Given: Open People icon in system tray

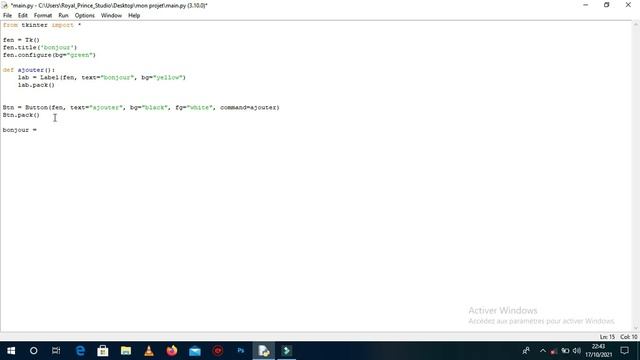Looking at the screenshot, I should pyautogui.click(x=526, y=351).
